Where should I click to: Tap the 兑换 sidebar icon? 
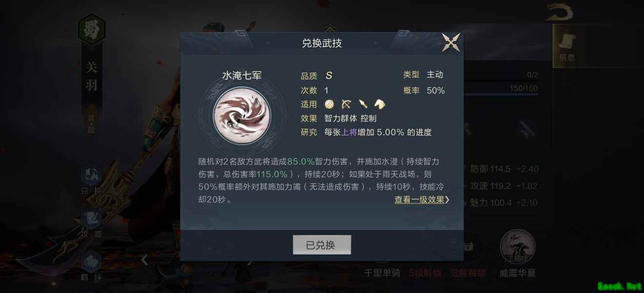pyautogui.click(x=91, y=180)
